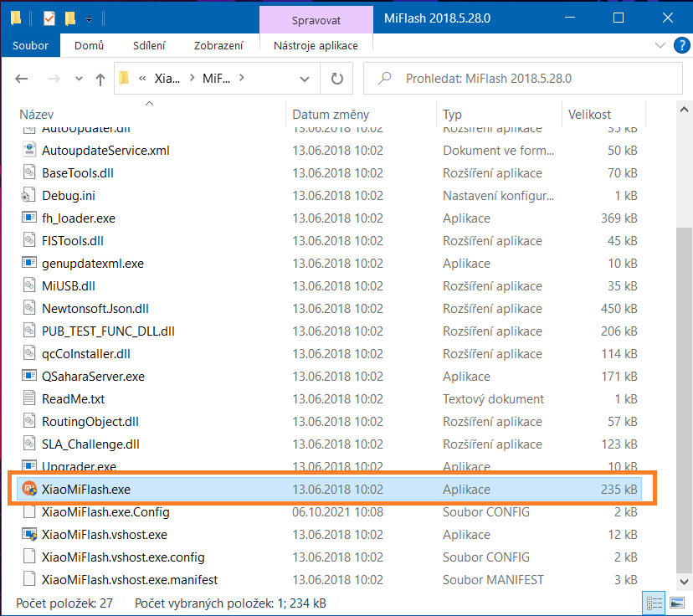Switch to the Domů ribbon tab
The height and width of the screenshot is (616, 693).
(x=89, y=45)
